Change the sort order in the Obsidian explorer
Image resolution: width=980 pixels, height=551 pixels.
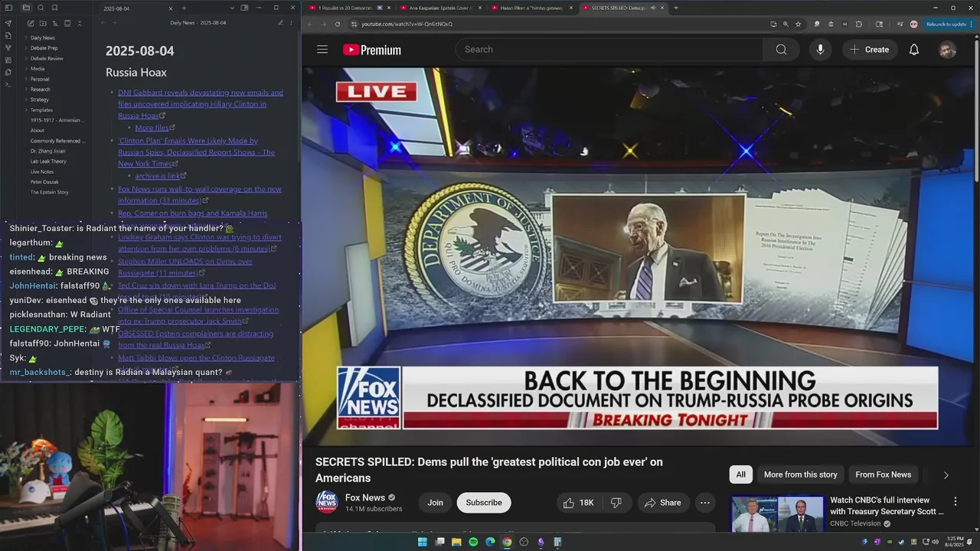coord(54,24)
